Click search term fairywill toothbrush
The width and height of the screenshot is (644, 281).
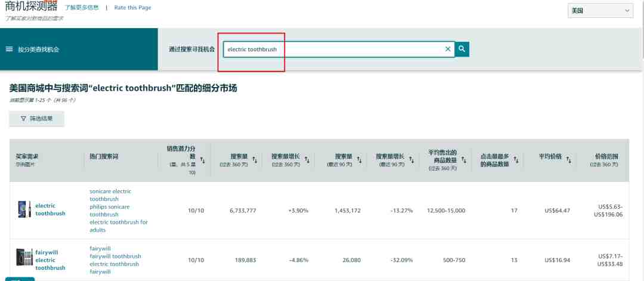click(x=116, y=256)
